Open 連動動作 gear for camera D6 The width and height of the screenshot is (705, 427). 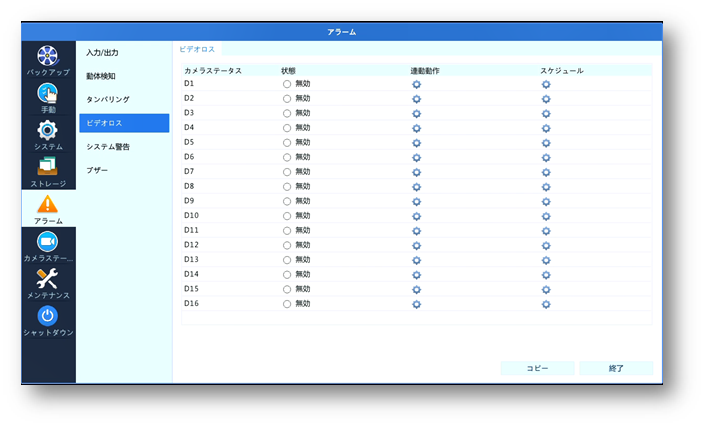coord(416,158)
